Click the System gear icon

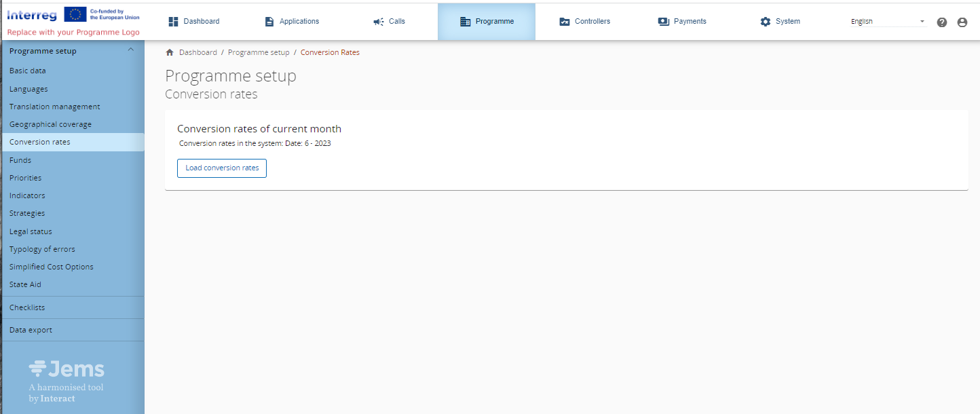[766, 22]
